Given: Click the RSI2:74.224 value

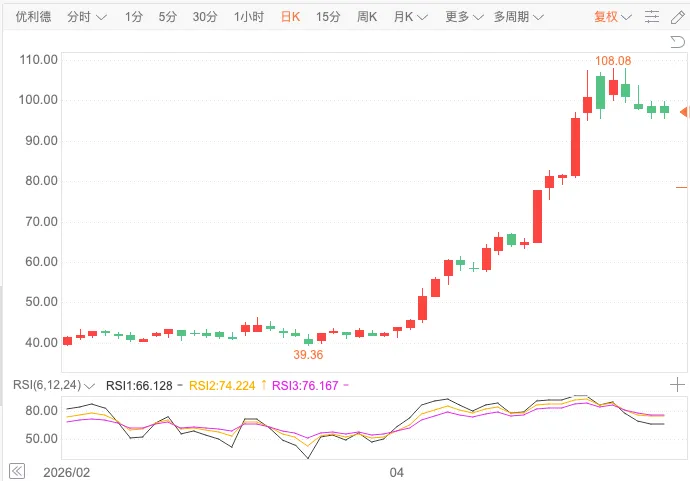Looking at the screenshot, I should click(222, 386).
